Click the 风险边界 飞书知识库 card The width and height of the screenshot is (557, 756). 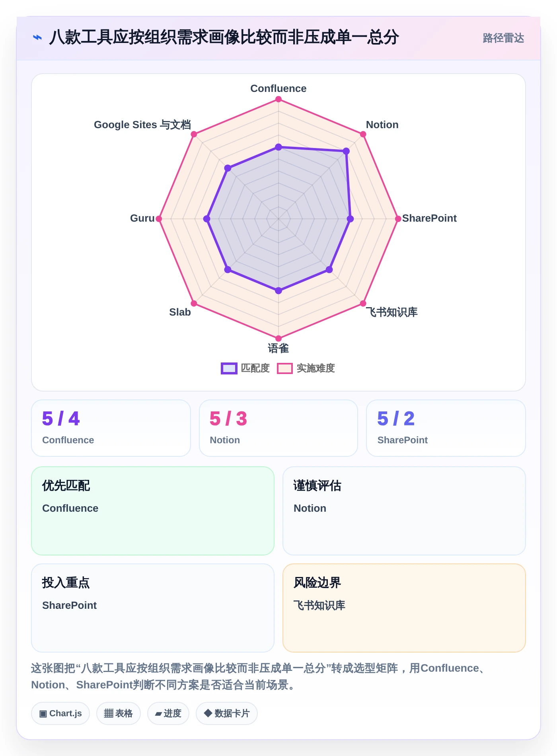404,608
